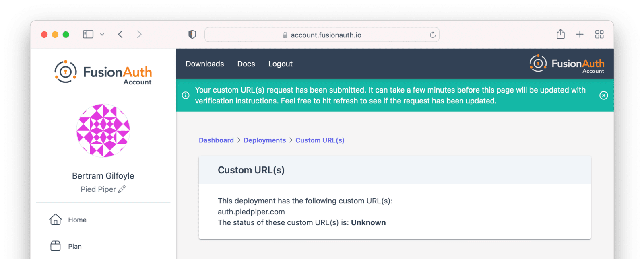The width and height of the screenshot is (644, 259).
Task: Click the Safari sidebar toggle icon
Action: [88, 35]
